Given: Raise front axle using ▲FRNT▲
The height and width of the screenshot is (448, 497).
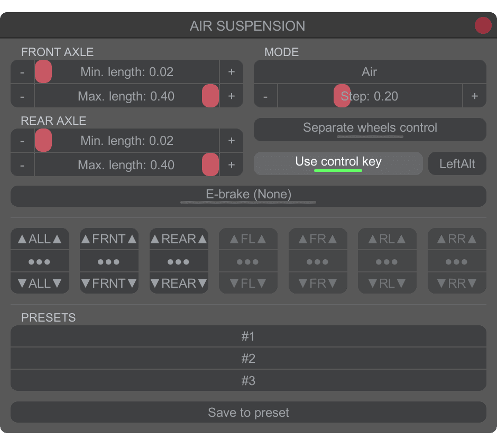Looking at the screenshot, I should pyautogui.click(x=109, y=239).
